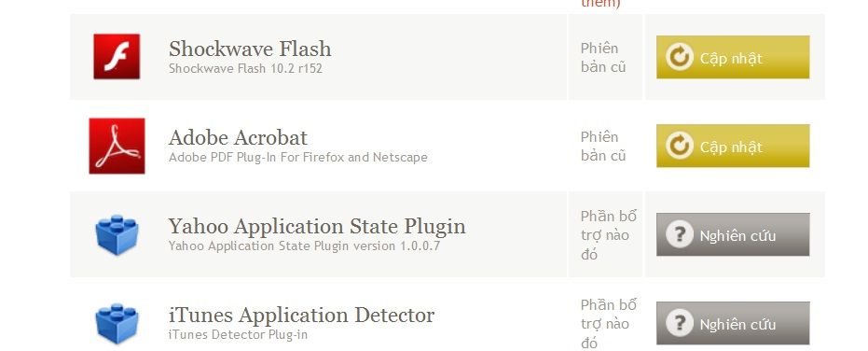Research iTunes Application Detector via Nghiên cứu
Screen dimensions: 868x351
point(733,323)
